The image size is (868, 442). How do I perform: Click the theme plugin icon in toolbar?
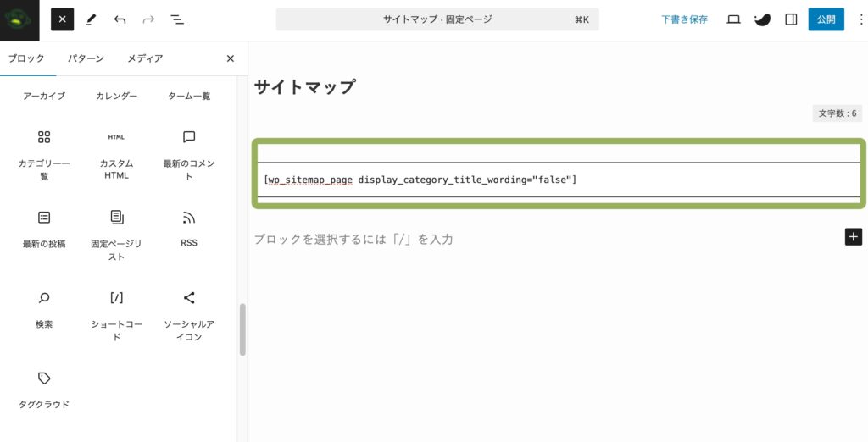(762, 20)
